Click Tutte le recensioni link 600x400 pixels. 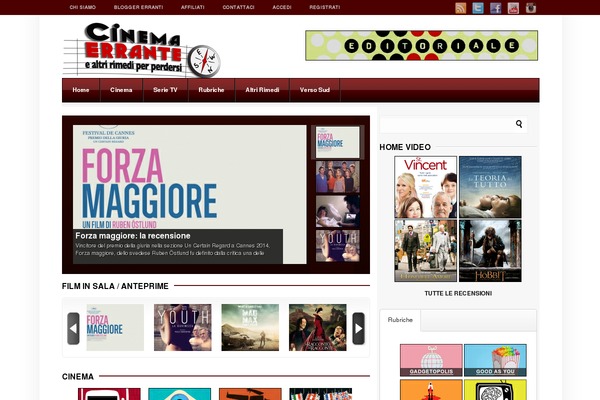pyautogui.click(x=458, y=294)
